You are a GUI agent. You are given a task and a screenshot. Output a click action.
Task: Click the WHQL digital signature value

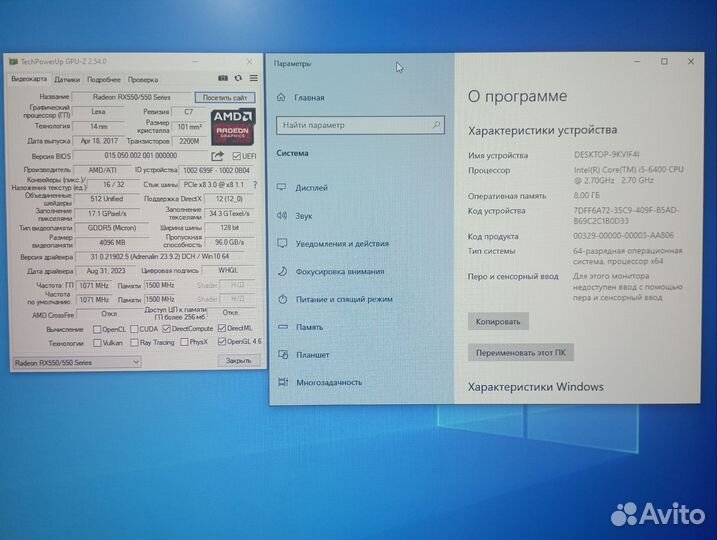228,270
